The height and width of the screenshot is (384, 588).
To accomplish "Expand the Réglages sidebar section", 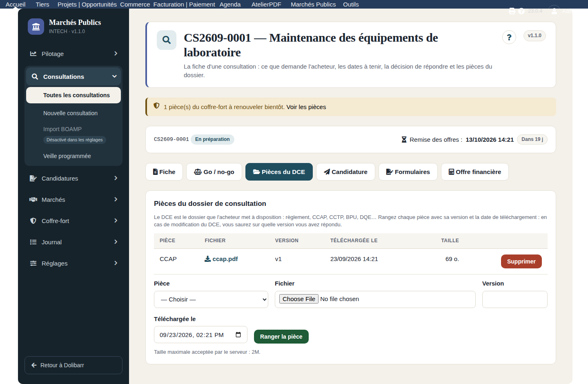I will click(x=73, y=263).
